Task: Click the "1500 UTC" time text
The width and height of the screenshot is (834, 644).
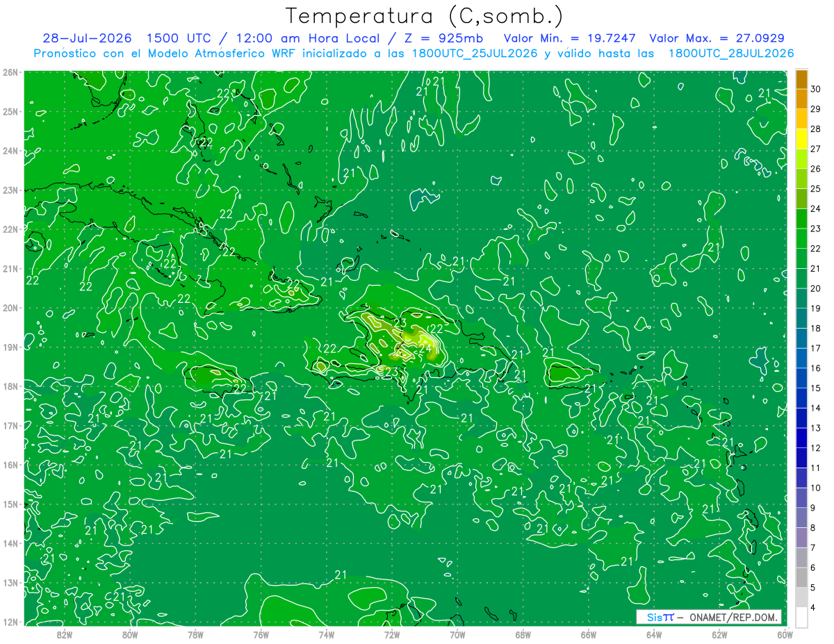Action: pos(178,38)
